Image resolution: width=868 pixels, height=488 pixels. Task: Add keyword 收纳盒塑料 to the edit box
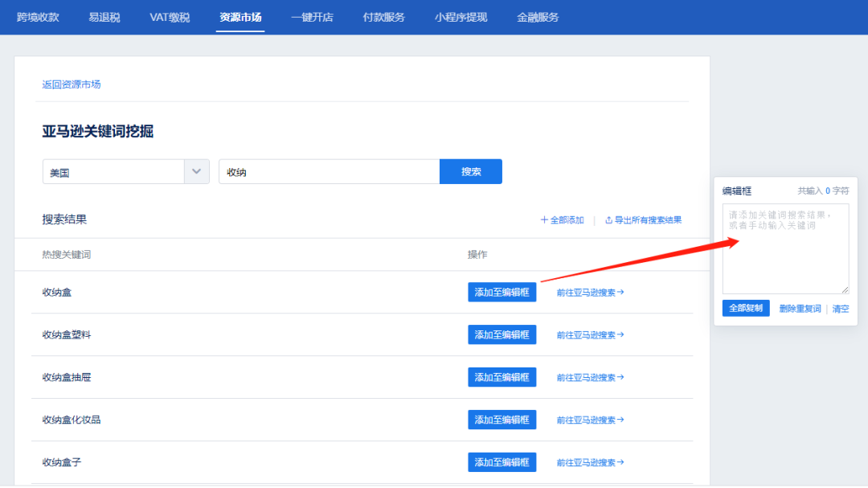[x=502, y=334]
